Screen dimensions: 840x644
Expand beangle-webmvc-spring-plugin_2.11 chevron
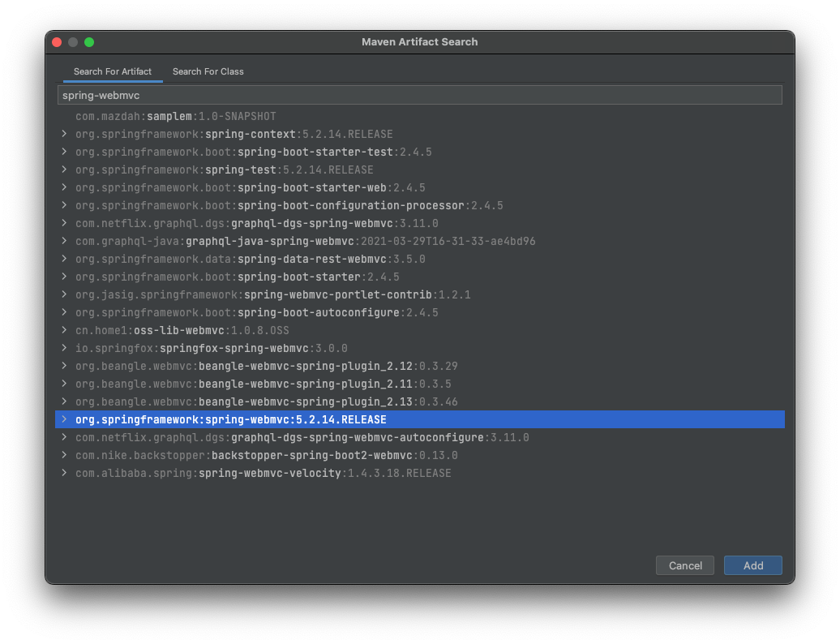point(64,384)
